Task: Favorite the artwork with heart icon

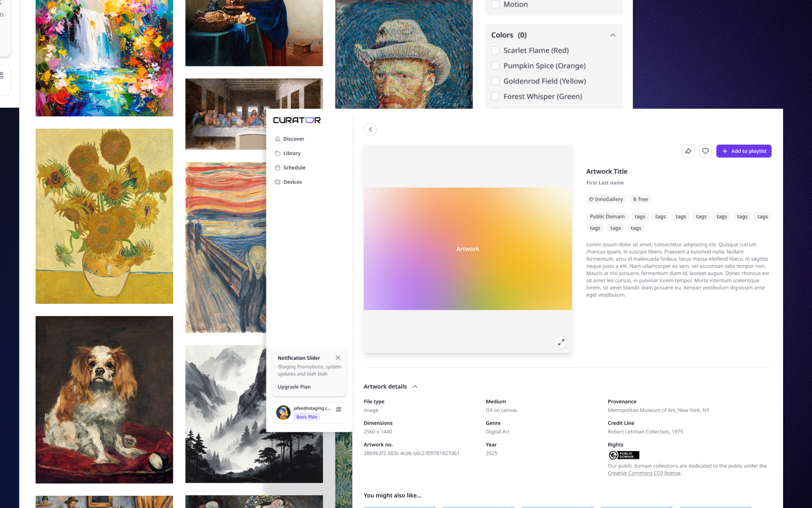Action: point(705,151)
